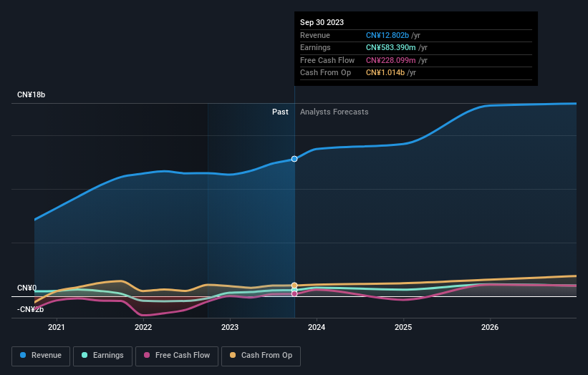This screenshot has height=375, width=588.
Task: Click the pink Free Cash Flow legend dot
Action: click(147, 355)
